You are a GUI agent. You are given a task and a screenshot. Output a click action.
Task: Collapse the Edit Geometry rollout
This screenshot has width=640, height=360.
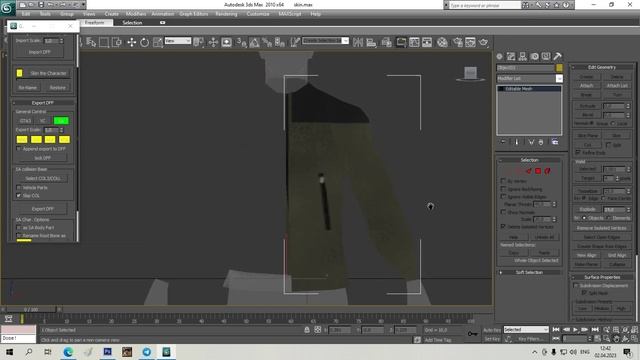pyautogui.click(x=602, y=67)
